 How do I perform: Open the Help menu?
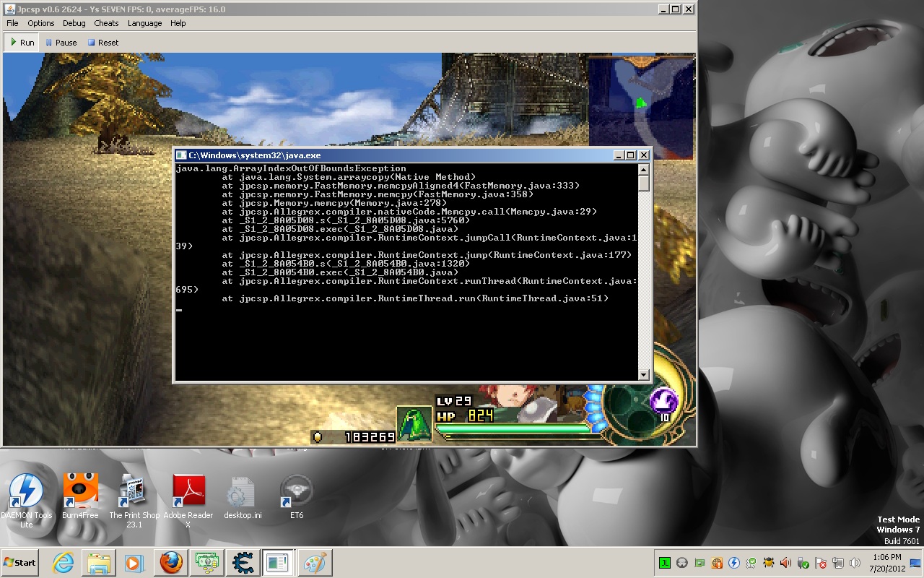(x=178, y=23)
